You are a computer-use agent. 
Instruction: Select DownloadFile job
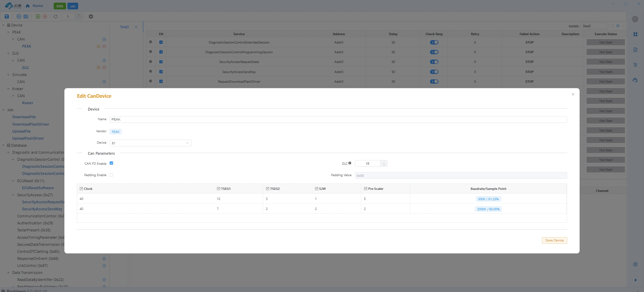24,117
